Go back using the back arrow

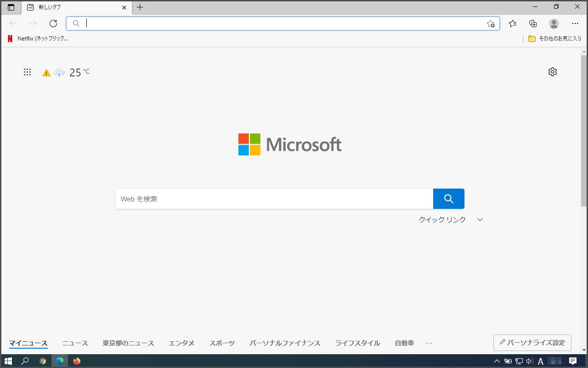(x=13, y=23)
